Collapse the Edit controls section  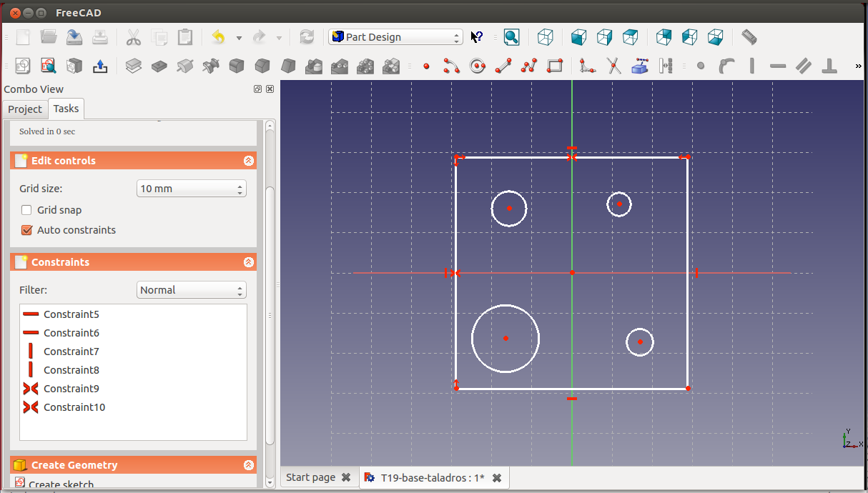(248, 161)
